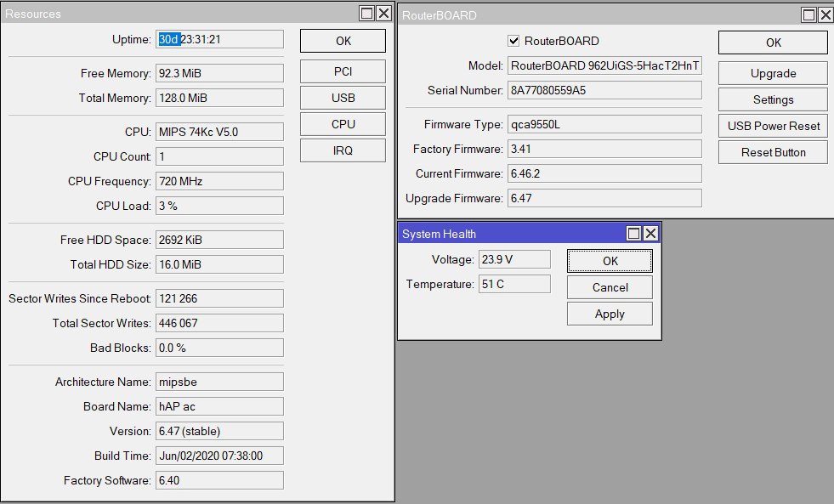Close the System Health window
The height and width of the screenshot is (504, 834).
coord(650,234)
